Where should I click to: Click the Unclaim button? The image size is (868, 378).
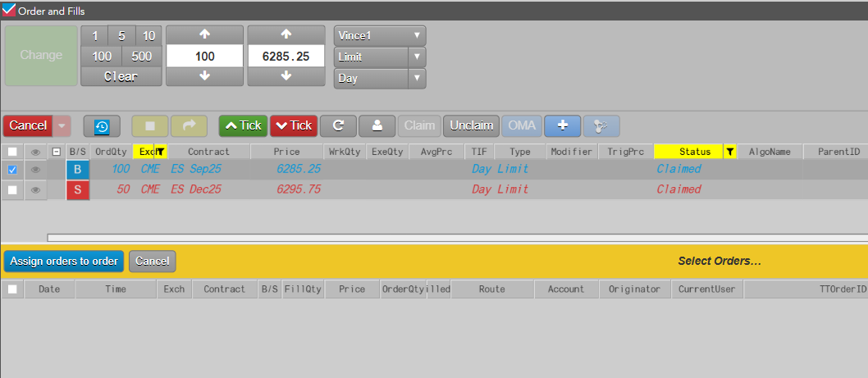(471, 125)
